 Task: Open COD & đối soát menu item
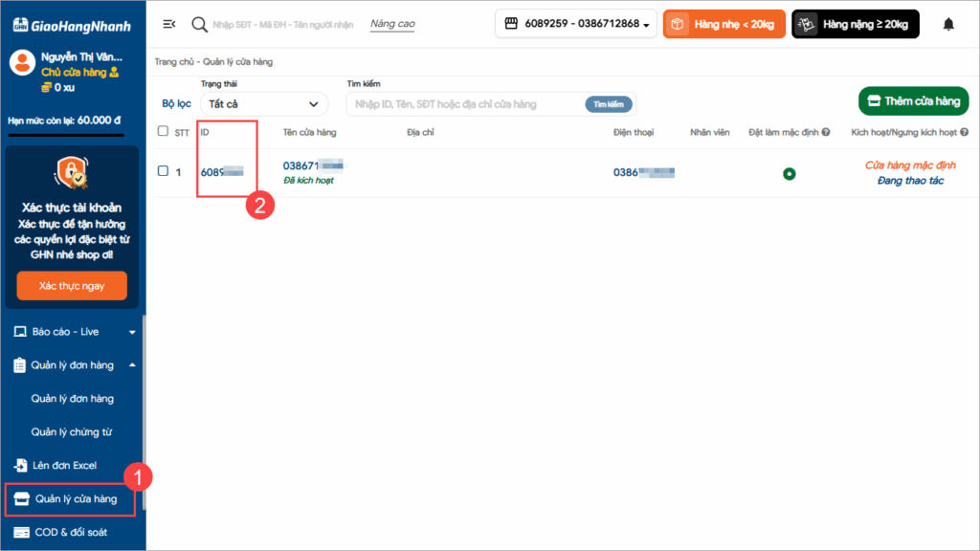pyautogui.click(x=73, y=532)
